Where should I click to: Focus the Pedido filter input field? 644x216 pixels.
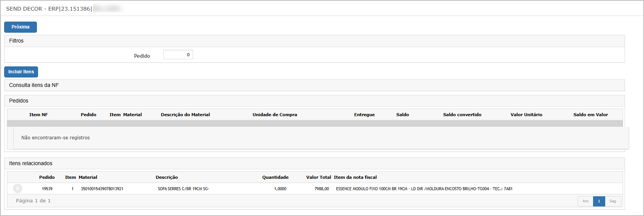178,55
